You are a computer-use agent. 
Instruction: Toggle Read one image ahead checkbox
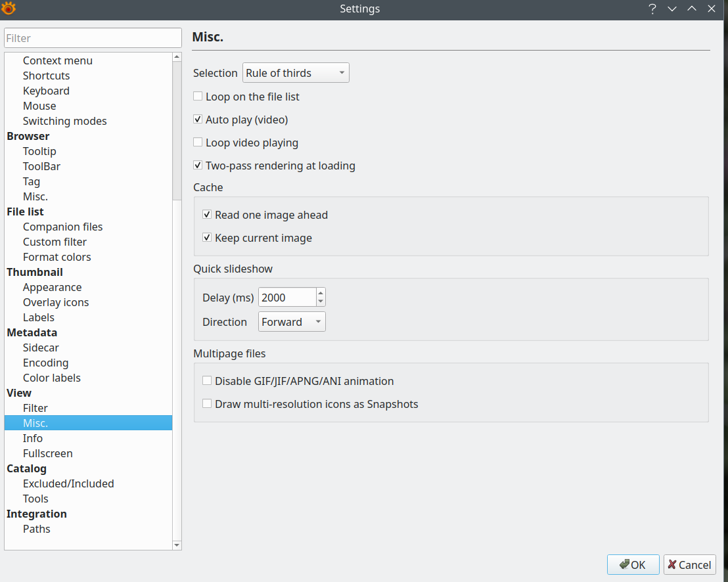[207, 215]
